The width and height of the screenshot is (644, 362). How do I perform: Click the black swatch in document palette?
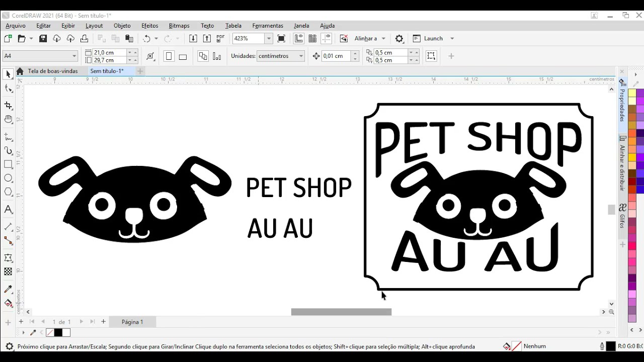click(x=58, y=332)
